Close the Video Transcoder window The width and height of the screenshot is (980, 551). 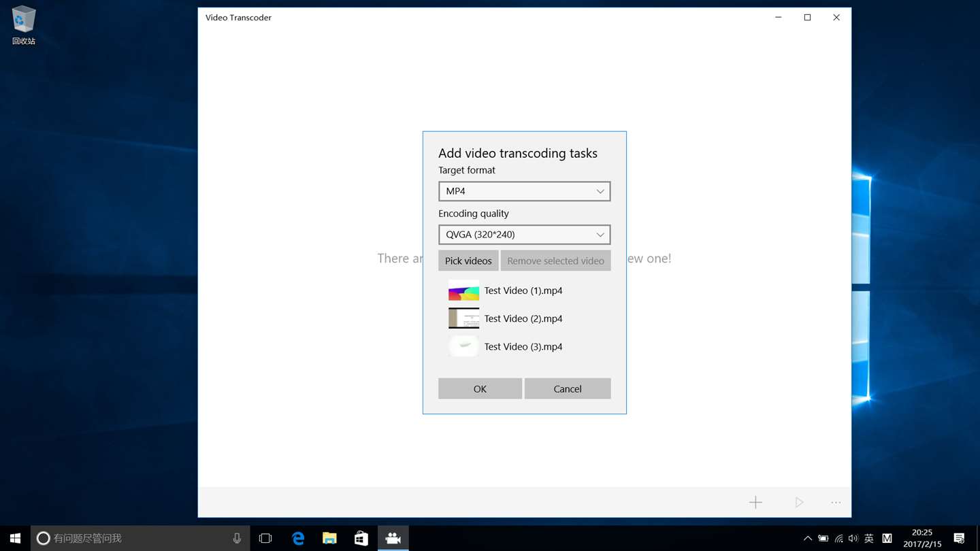(x=836, y=18)
